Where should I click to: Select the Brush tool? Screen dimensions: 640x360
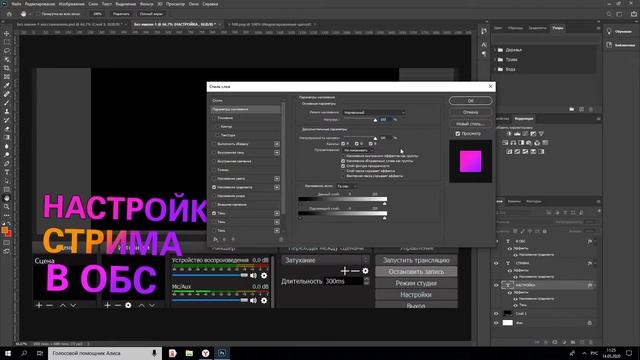click(7, 102)
